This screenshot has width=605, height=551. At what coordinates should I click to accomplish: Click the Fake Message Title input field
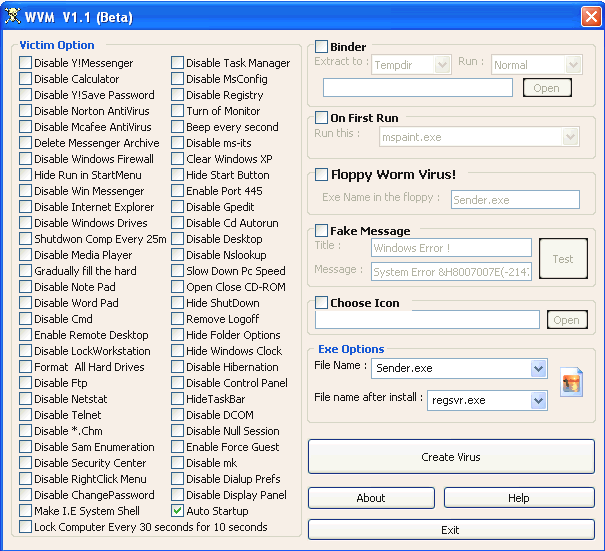click(x=451, y=247)
